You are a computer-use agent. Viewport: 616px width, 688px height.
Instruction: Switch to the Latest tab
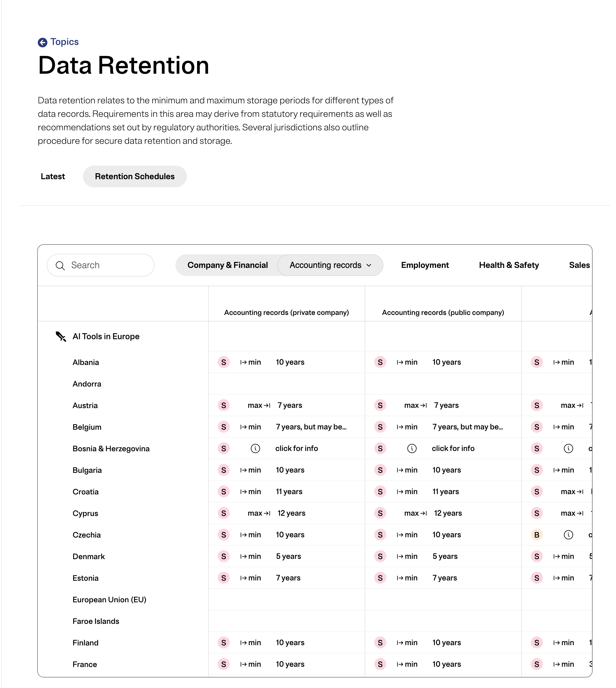tap(52, 176)
